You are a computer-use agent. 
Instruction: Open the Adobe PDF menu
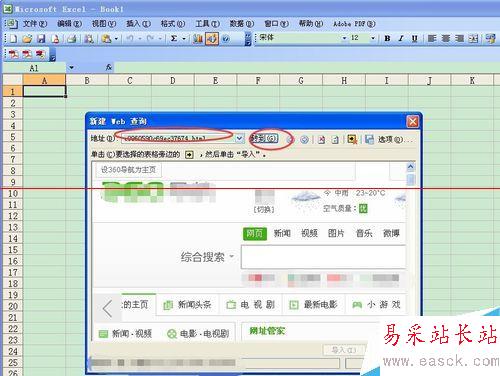pos(354,24)
